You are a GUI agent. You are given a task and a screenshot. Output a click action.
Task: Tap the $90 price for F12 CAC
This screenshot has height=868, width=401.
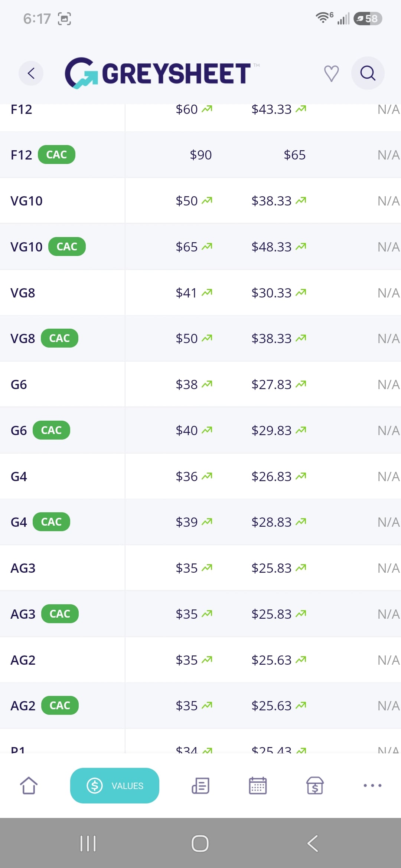pos(200,155)
